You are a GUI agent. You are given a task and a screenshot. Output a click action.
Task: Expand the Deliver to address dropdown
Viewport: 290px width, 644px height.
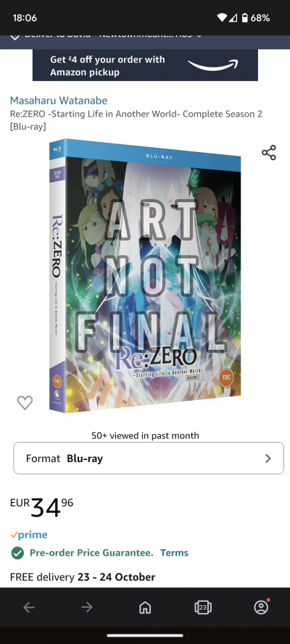[x=199, y=36]
